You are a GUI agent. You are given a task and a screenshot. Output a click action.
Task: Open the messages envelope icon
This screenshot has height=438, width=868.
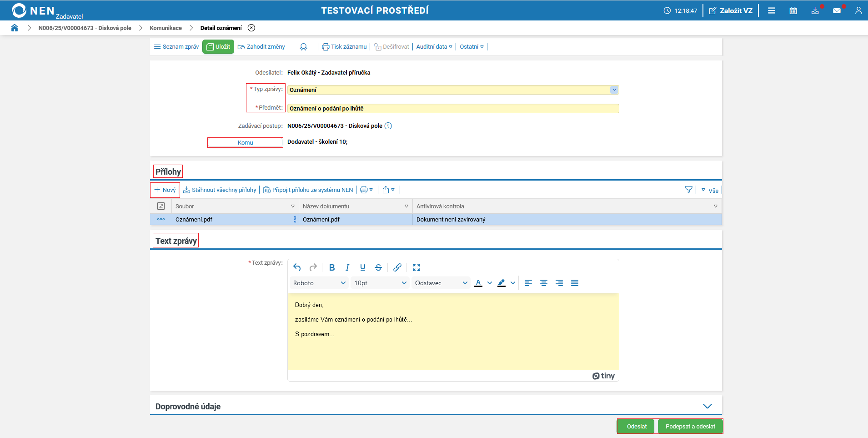[x=837, y=10]
